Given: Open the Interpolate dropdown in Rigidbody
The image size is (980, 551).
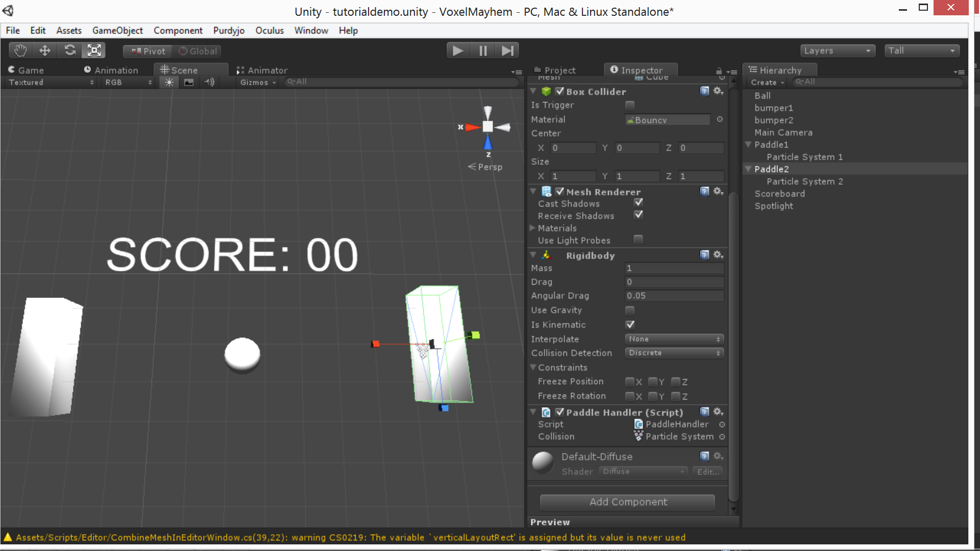Looking at the screenshot, I should [673, 338].
